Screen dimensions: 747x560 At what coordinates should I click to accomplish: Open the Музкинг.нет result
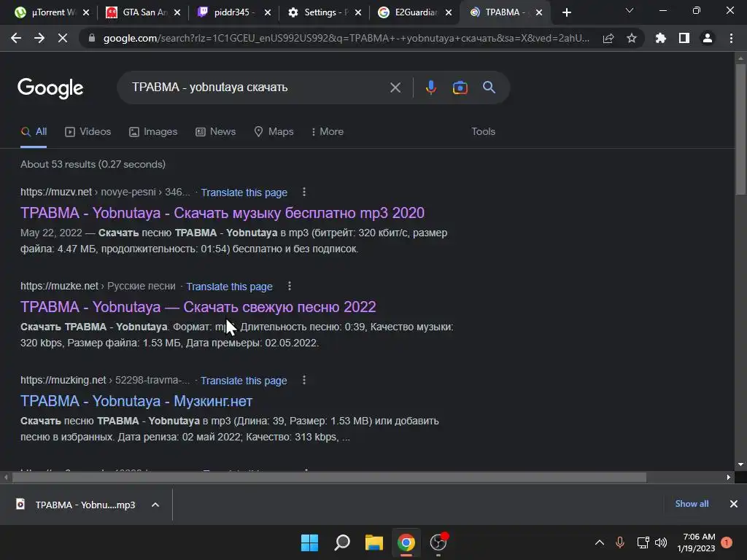pyautogui.click(x=136, y=402)
